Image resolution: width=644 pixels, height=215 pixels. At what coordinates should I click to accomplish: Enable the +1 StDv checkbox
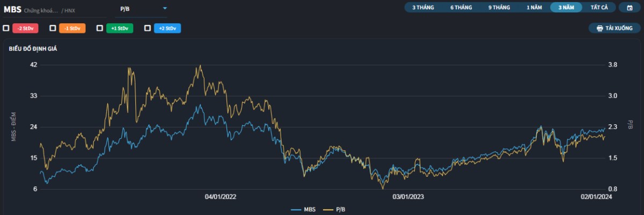coord(100,28)
